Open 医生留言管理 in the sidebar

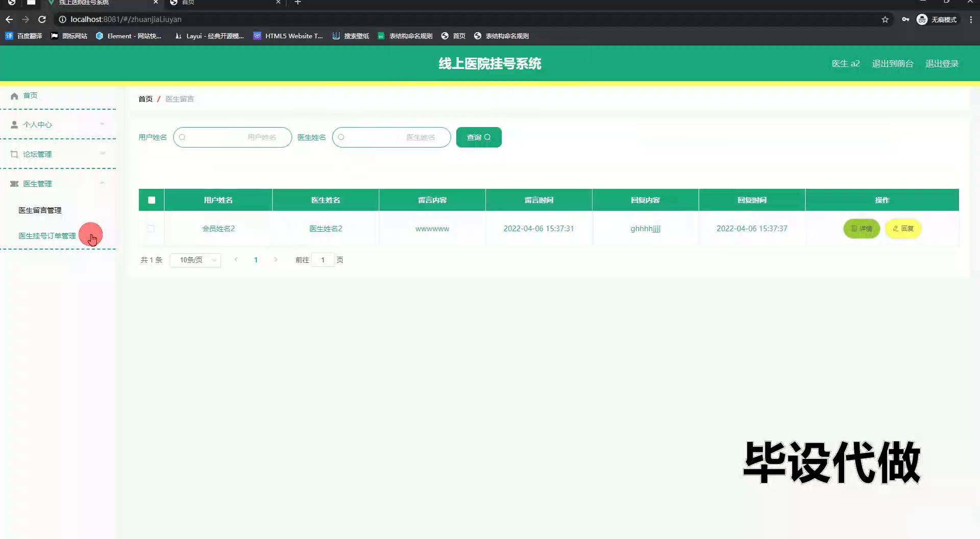(40, 210)
